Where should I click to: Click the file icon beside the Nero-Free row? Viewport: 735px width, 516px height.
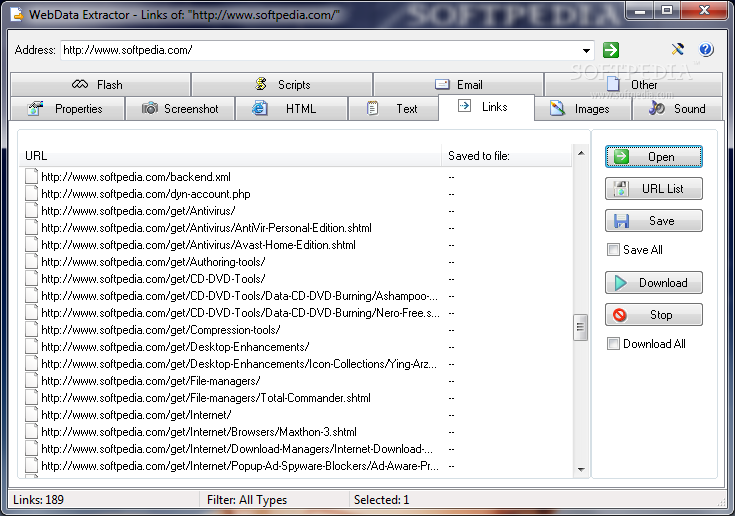[31, 313]
